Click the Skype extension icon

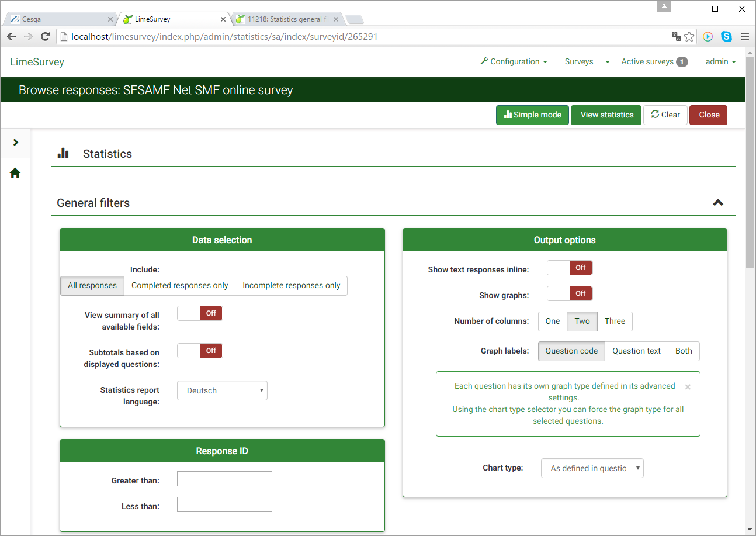point(726,37)
